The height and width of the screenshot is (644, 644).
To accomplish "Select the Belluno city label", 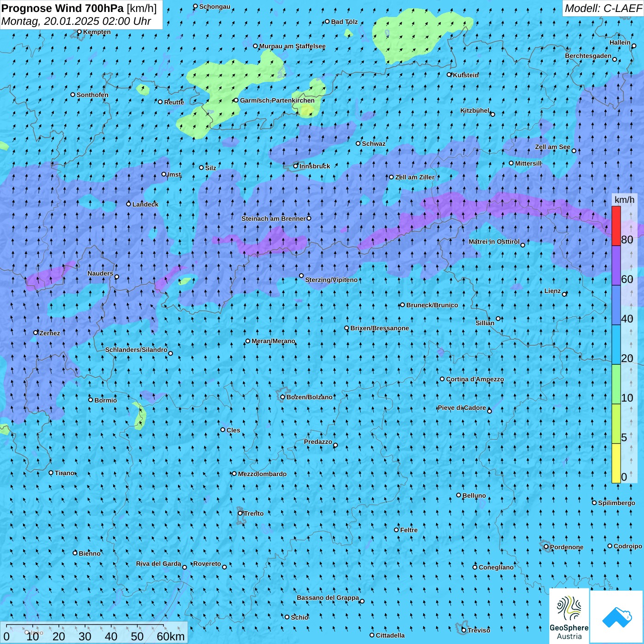I will [474, 495].
